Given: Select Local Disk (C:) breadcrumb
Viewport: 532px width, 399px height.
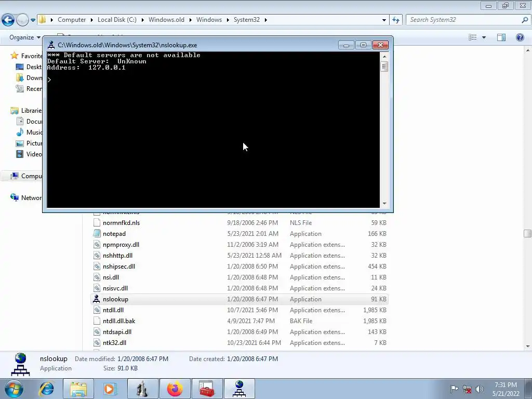Looking at the screenshot, I should 117,20.
